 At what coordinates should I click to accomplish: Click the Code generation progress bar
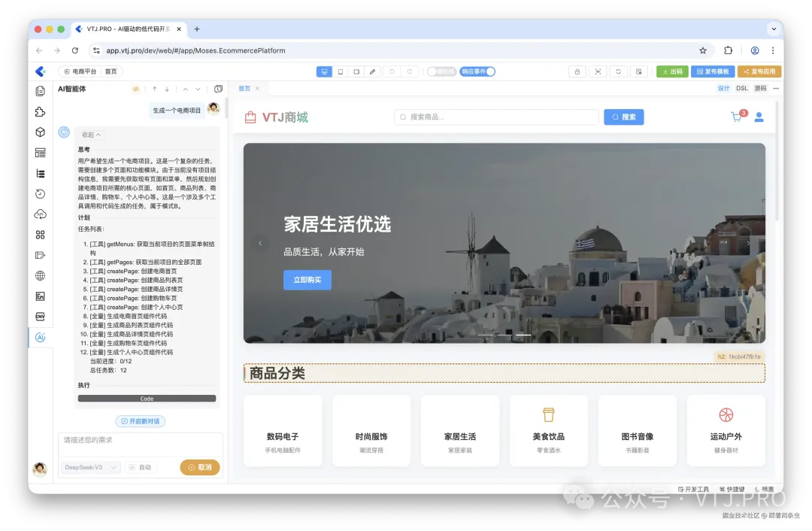pos(147,398)
